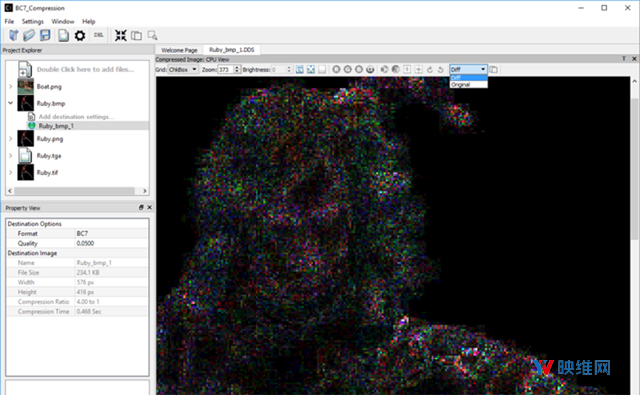Open settings via the gear icon
The width and height of the screenshot is (640, 395).
80,36
